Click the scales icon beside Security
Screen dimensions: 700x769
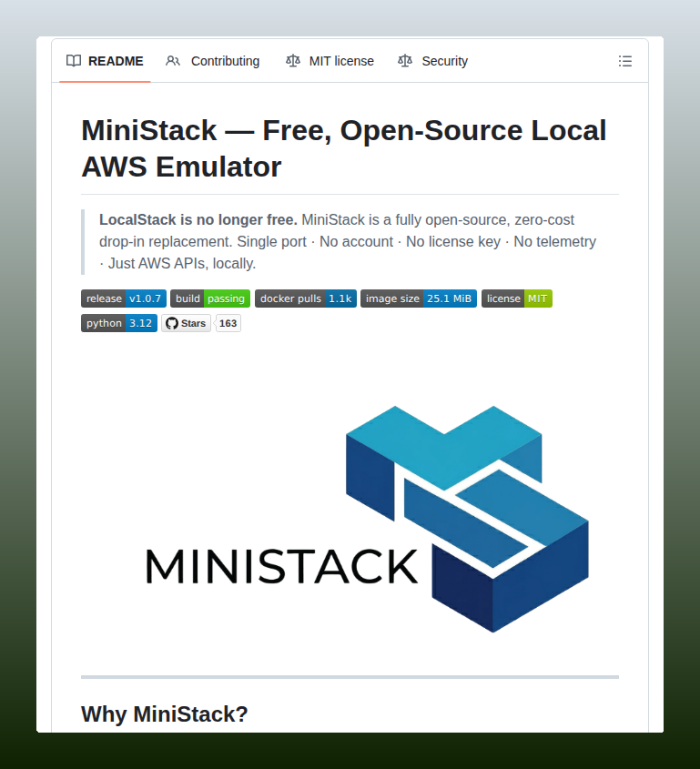tap(405, 61)
